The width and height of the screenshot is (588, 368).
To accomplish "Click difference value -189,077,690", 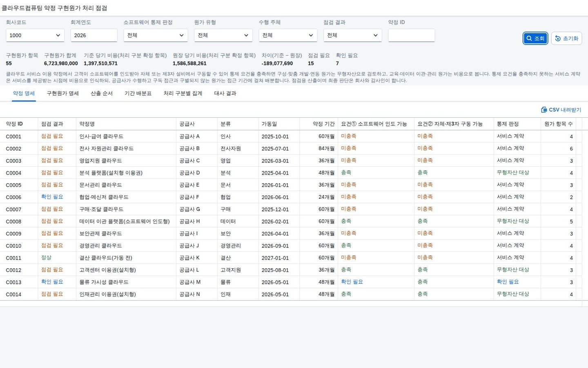I will [x=277, y=63].
